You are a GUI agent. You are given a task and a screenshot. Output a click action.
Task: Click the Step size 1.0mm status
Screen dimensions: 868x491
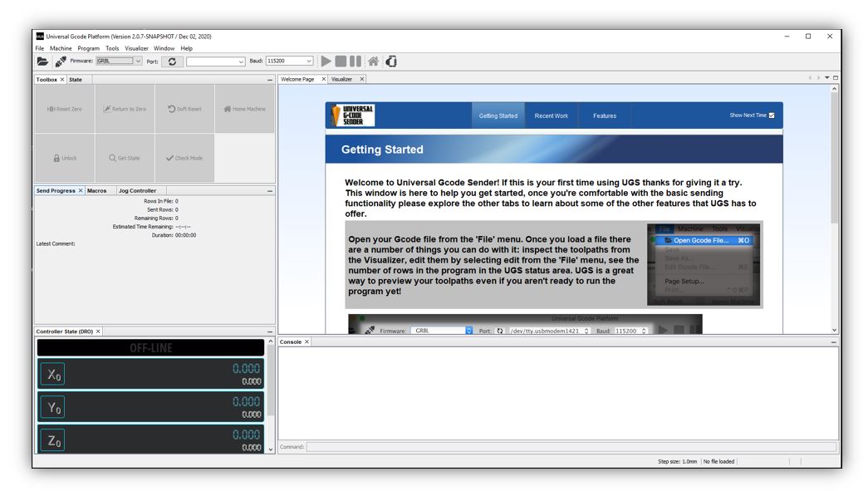678,462
